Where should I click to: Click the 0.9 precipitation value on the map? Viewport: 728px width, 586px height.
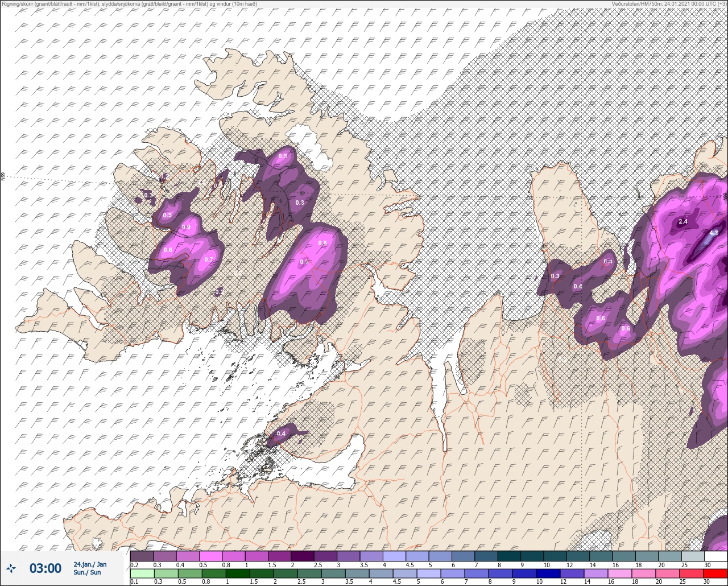(186, 227)
